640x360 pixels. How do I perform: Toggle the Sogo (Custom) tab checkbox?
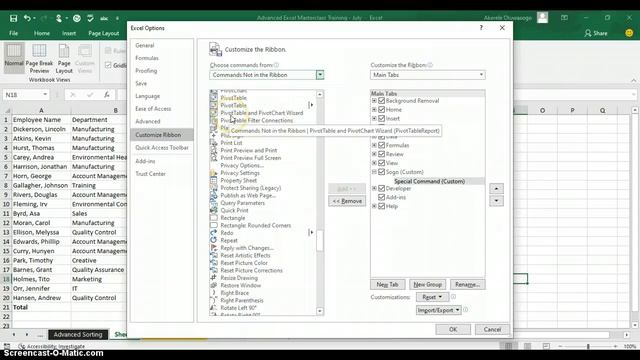[382, 172]
